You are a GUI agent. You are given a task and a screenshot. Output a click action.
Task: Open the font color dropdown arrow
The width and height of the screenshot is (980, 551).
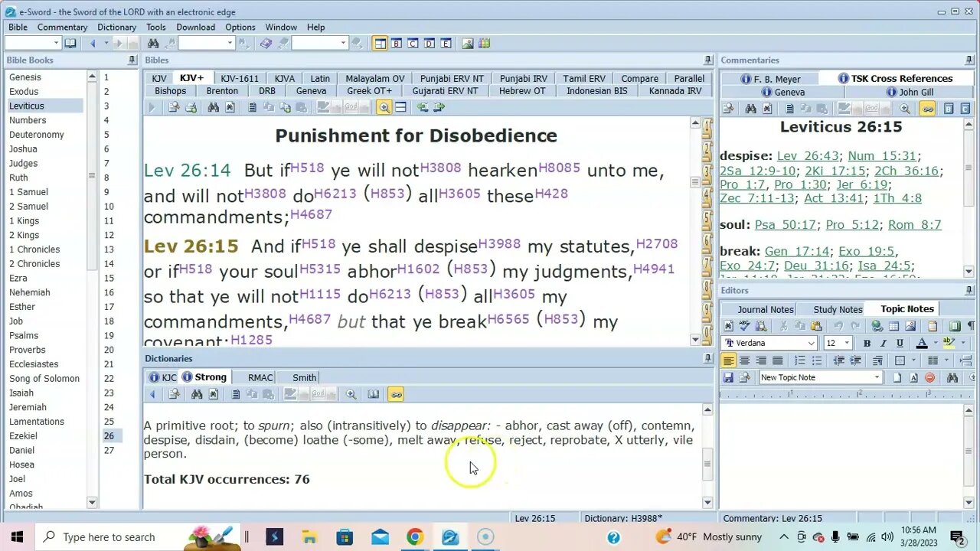pos(936,343)
